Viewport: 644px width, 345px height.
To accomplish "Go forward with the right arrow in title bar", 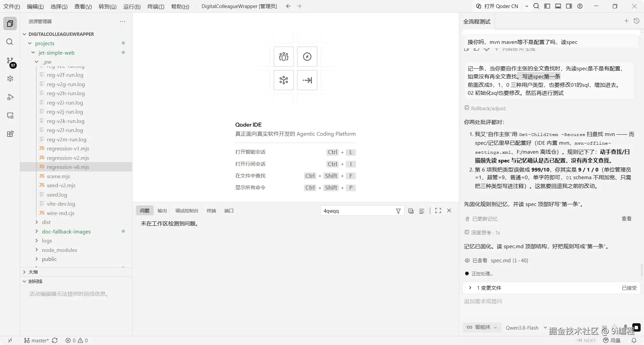I will (x=299, y=6).
